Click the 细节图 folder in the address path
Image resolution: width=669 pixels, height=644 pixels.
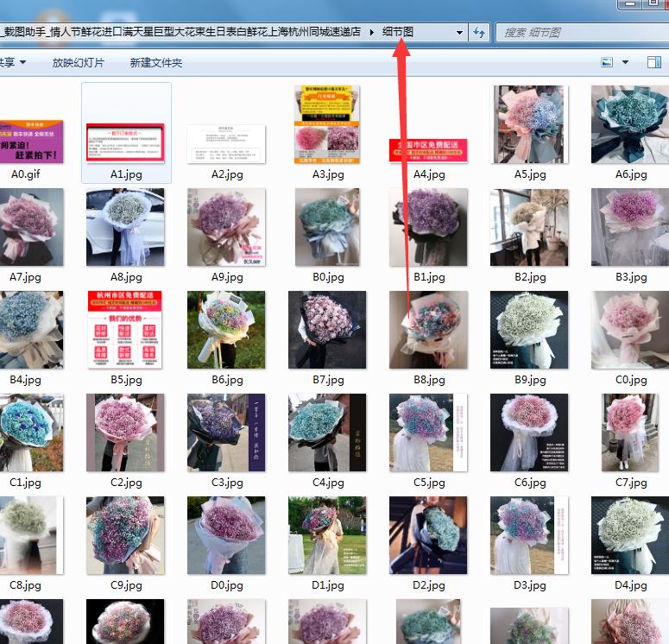point(397,32)
